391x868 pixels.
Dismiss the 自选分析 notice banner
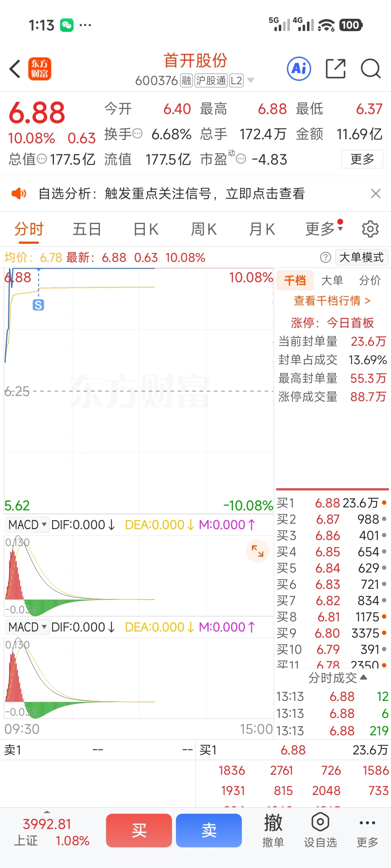[376, 193]
